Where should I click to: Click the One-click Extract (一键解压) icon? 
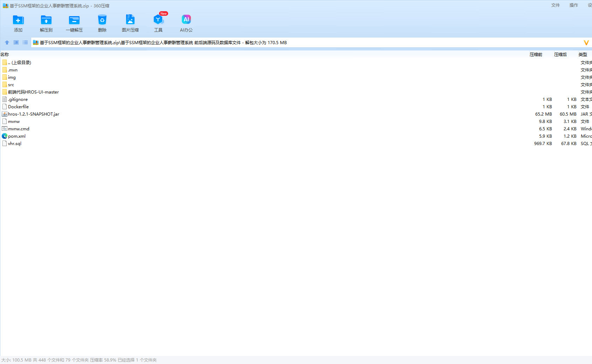tap(74, 20)
